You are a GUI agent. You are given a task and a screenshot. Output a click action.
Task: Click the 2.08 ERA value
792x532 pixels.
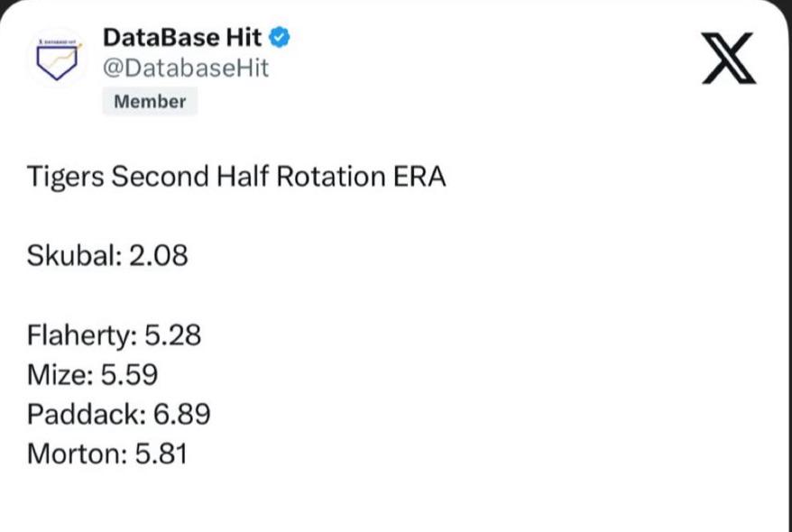(159, 255)
